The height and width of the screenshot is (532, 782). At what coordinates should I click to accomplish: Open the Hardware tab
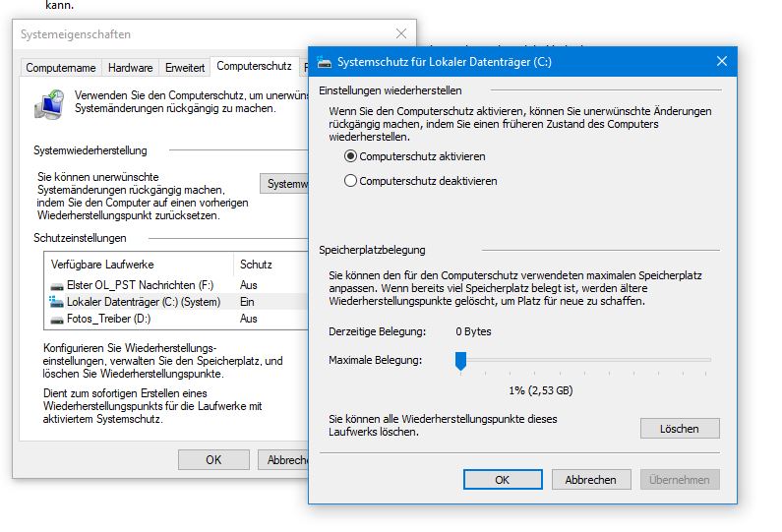(130, 68)
